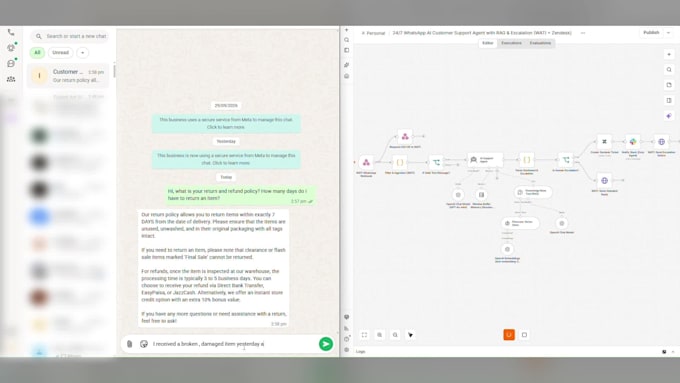Select the WATI Send Escalation Notice node
680x383 pixels.
click(x=661, y=142)
